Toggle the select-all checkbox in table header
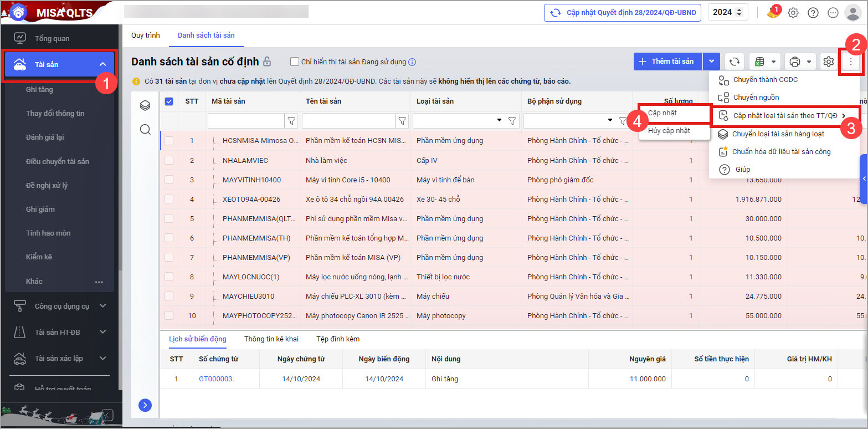The height and width of the screenshot is (429, 868). click(169, 101)
